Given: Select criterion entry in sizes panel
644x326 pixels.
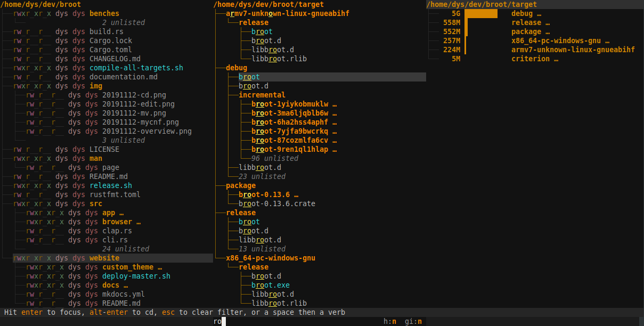Looking at the screenshot, I should click(535, 59).
